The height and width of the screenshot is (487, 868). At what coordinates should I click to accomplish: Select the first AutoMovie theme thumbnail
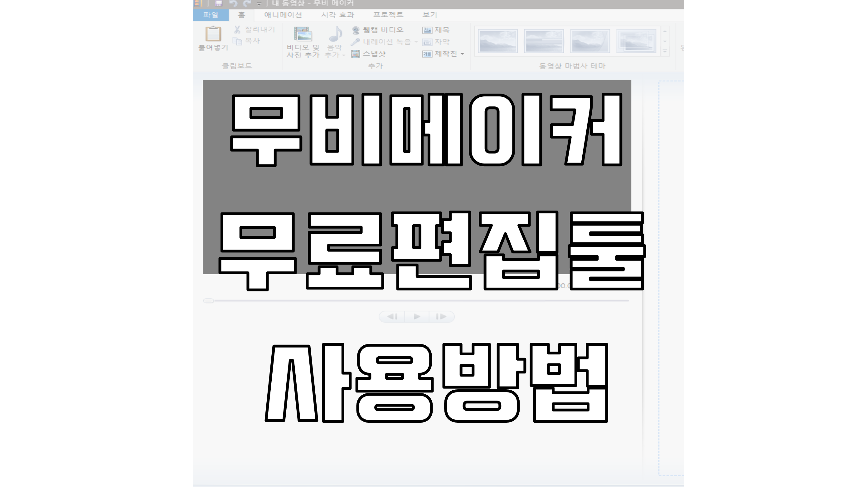(498, 41)
